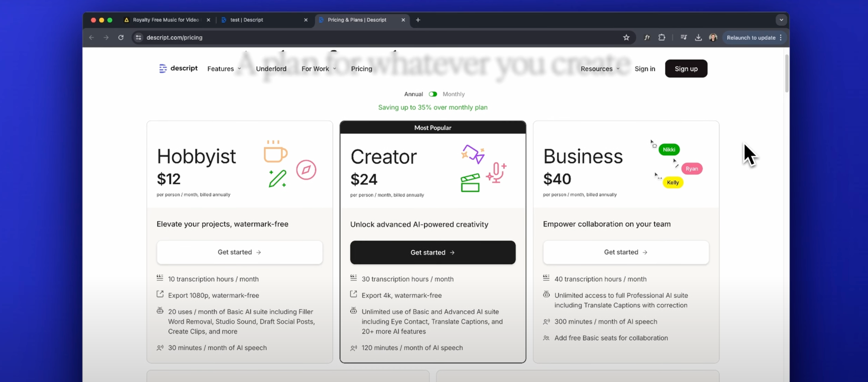Click the Creator microphone illustration
This screenshot has width=868, height=382.
point(496,173)
